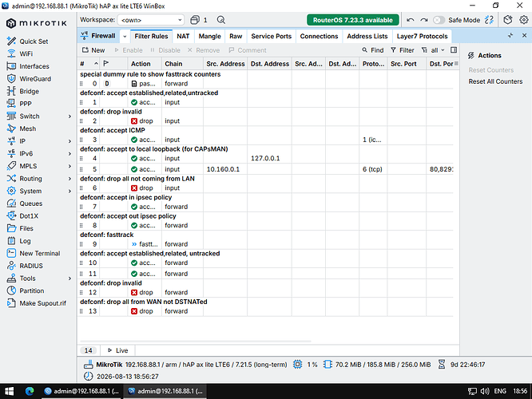The width and height of the screenshot is (532, 399).
Task: Click the Filter button
Action: pos(403,50)
